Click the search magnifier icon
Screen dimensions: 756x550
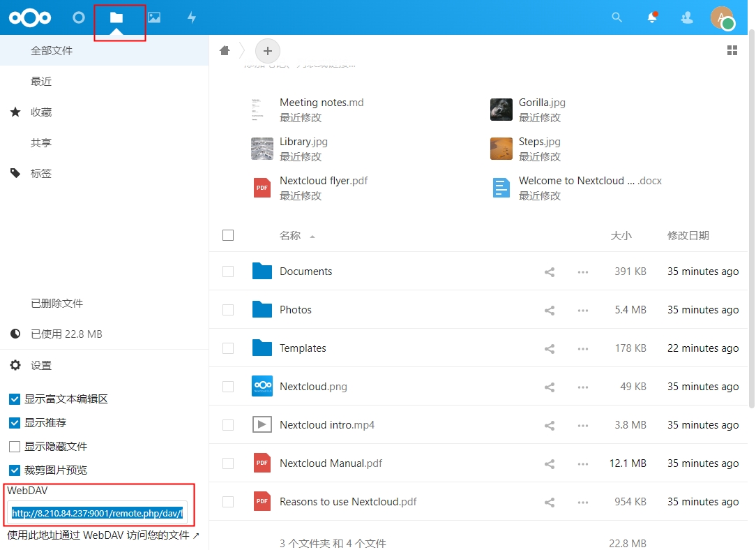pyautogui.click(x=617, y=17)
